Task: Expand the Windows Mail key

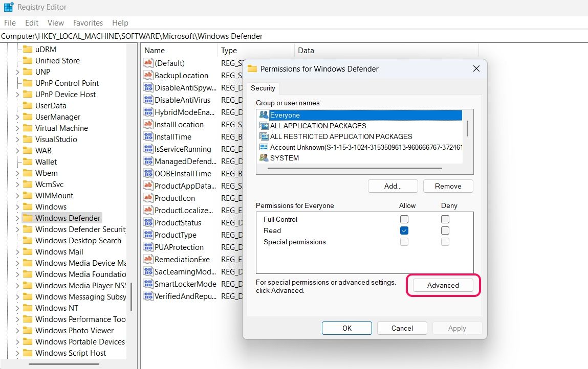Action: coord(17,252)
